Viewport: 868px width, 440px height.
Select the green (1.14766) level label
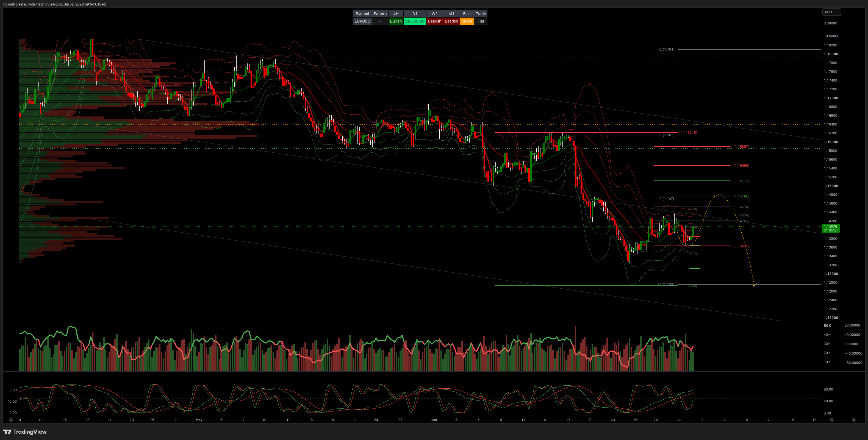point(741,196)
